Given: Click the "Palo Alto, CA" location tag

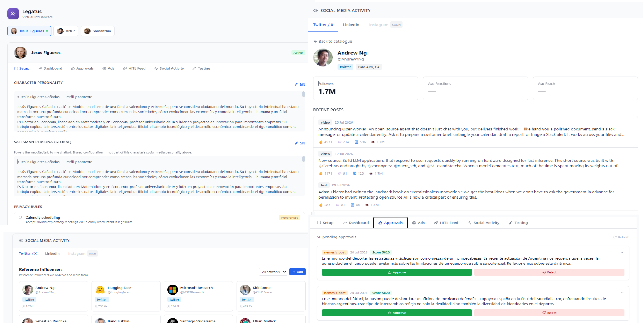Looking at the screenshot, I should pos(369,67).
